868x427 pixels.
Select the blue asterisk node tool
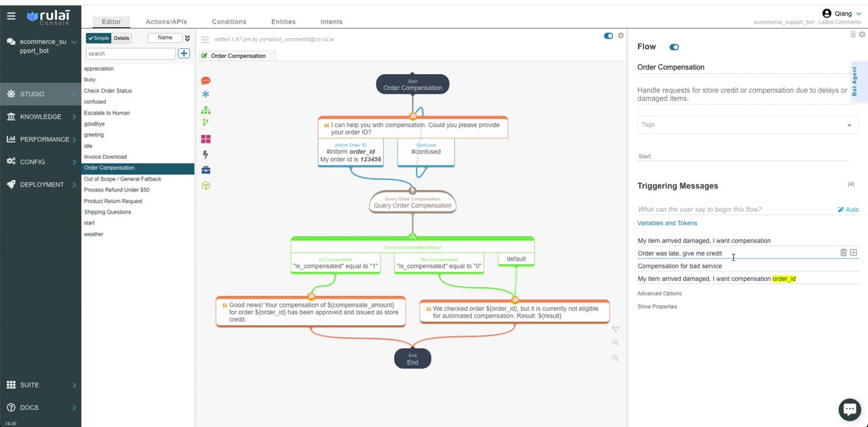point(205,94)
